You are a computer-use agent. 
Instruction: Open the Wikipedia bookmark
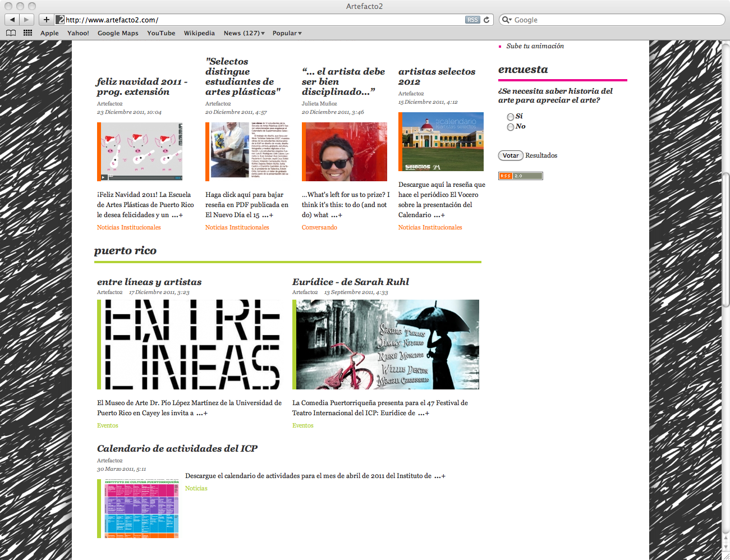(x=199, y=33)
